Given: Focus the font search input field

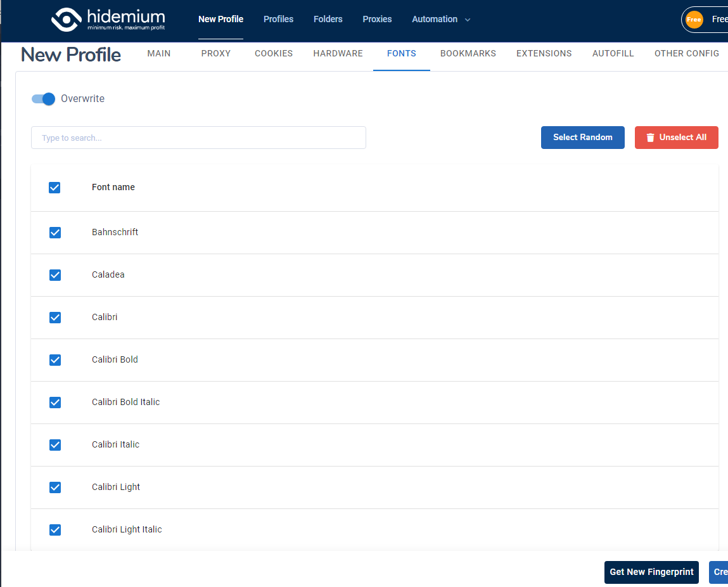Looking at the screenshot, I should coord(198,138).
